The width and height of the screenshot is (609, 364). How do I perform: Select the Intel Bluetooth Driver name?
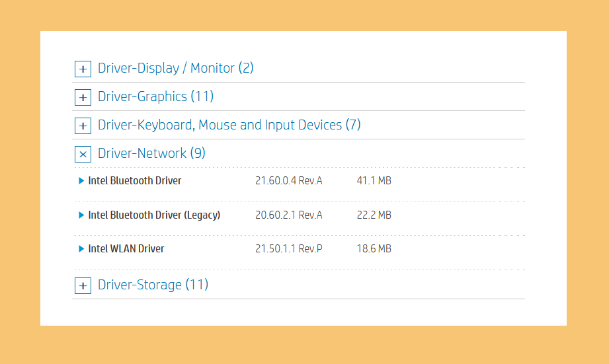(x=135, y=181)
